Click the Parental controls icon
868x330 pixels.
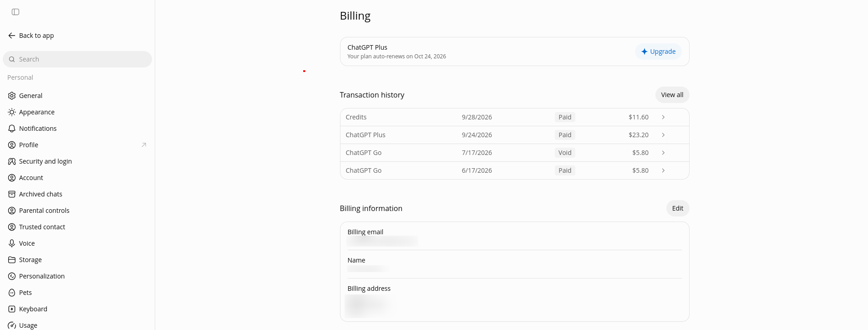pos(12,211)
